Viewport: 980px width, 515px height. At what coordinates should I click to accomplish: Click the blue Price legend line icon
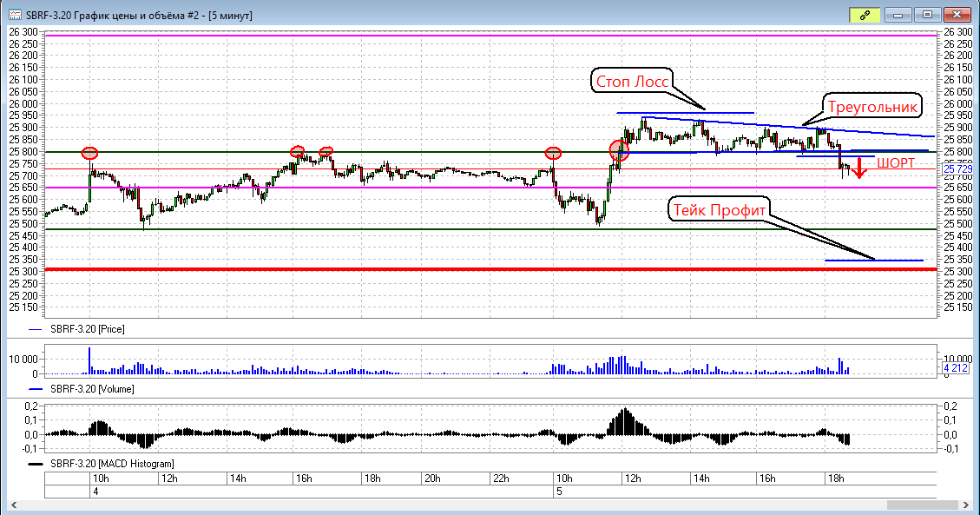click(x=36, y=329)
